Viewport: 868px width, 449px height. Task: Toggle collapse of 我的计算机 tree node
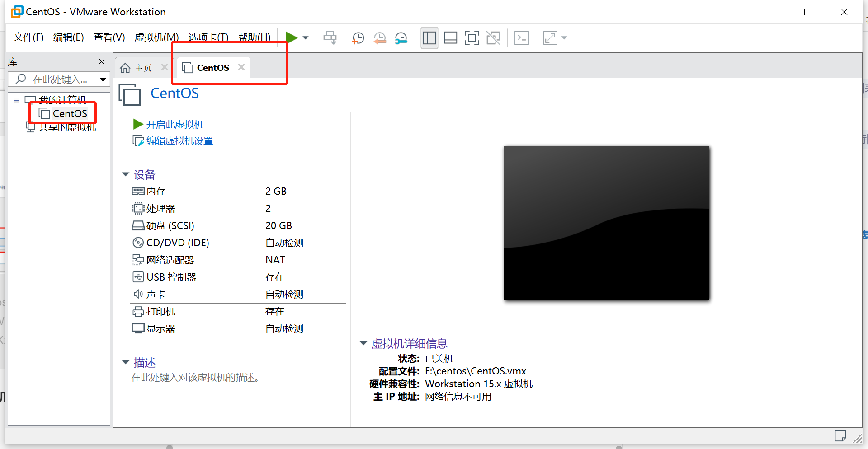(16, 100)
